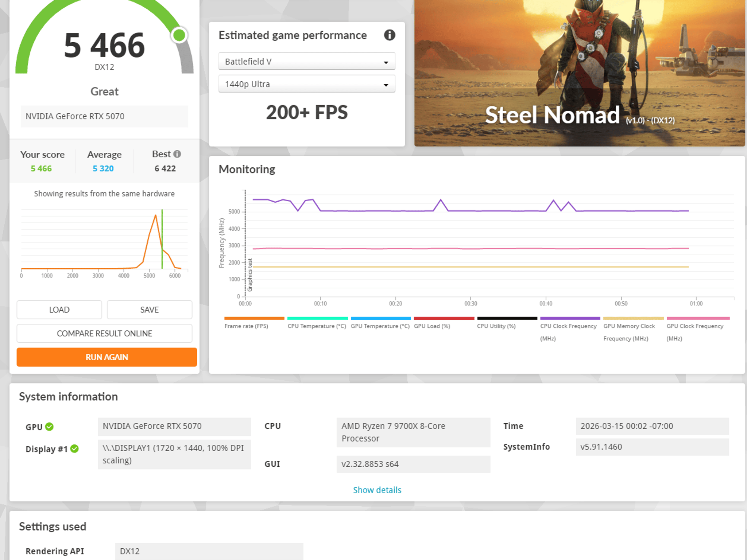
Task: Click the orange RUN AGAIN button
Action: 107,357
